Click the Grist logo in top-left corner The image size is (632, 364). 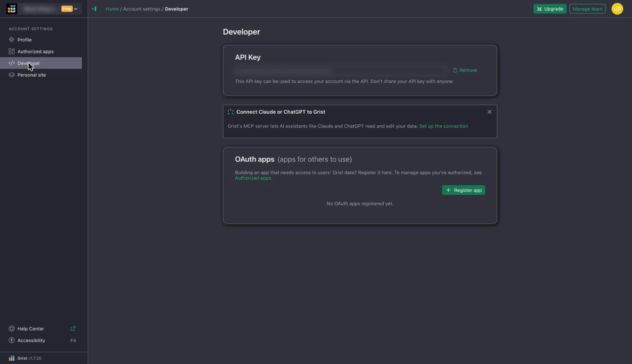click(x=12, y=9)
